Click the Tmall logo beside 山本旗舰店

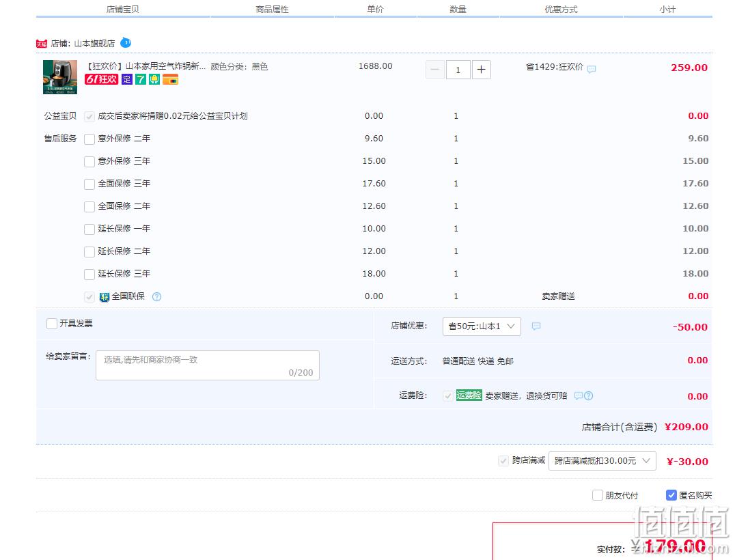pyautogui.click(x=41, y=44)
